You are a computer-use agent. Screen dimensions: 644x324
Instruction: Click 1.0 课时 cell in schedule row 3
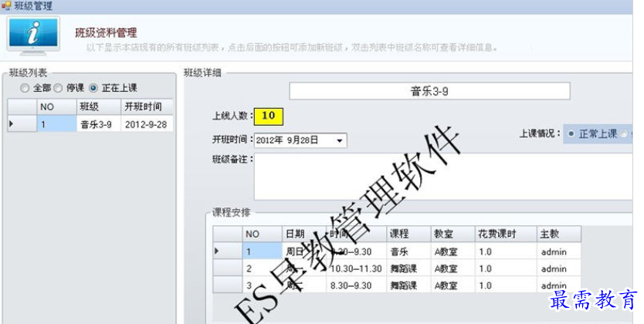[x=506, y=285]
